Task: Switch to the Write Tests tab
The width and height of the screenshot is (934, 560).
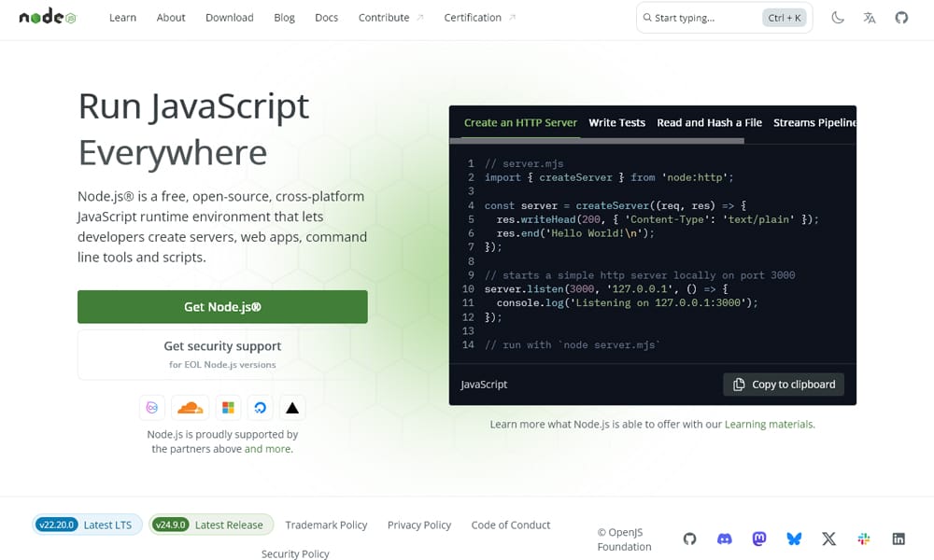Action: point(616,122)
